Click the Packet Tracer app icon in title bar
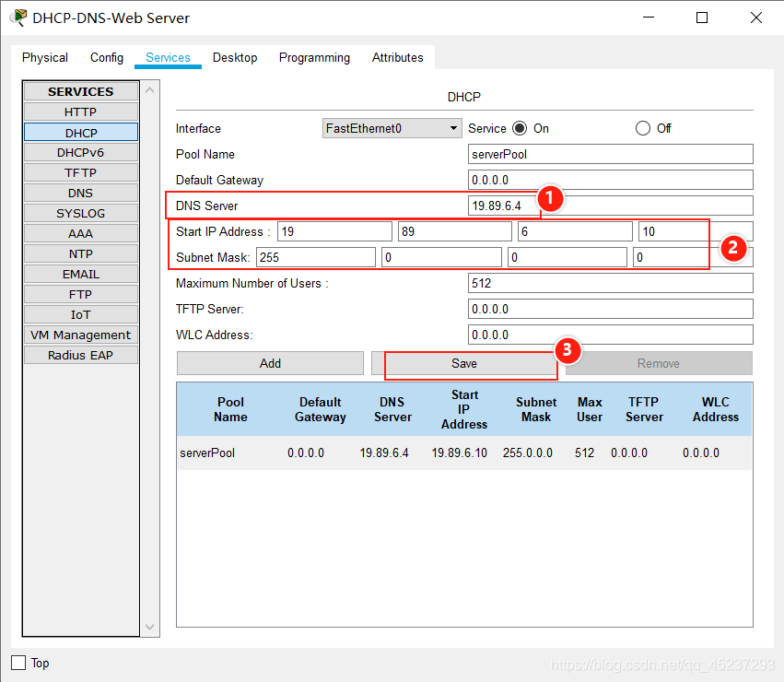The image size is (784, 682). (x=19, y=18)
